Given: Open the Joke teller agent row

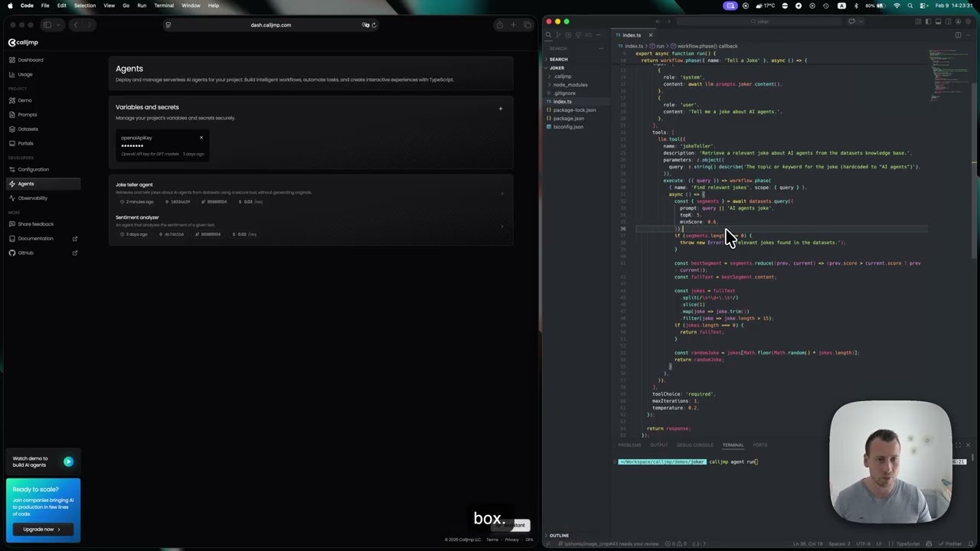Looking at the screenshot, I should 310,193.
